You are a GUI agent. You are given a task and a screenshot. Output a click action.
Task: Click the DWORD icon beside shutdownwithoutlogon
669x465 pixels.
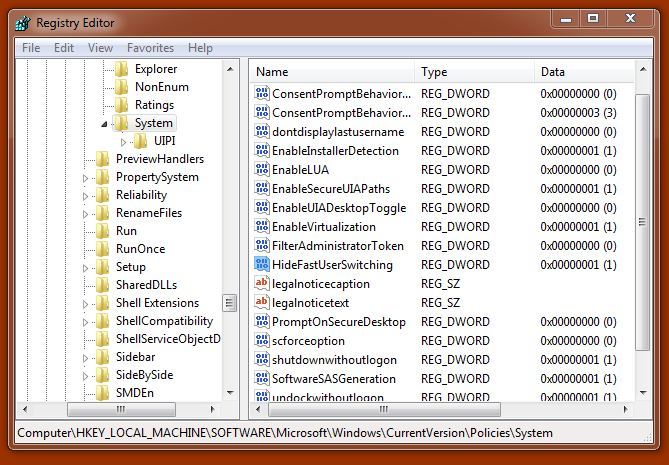(262, 359)
